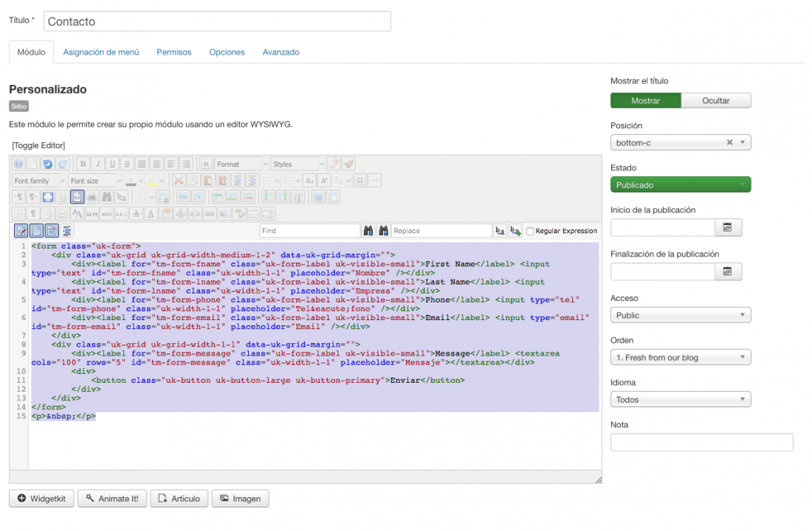
Task: Set title display to Ocultar
Action: click(716, 100)
